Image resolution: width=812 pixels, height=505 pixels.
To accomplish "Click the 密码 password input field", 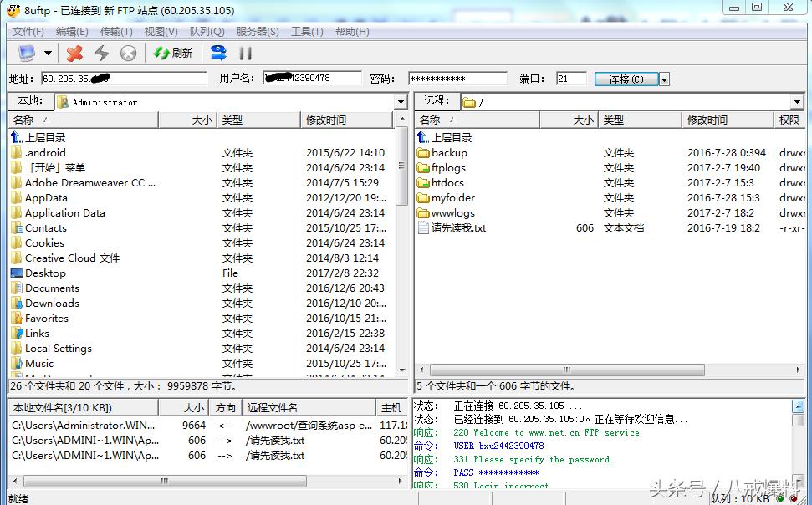I will tap(457, 79).
